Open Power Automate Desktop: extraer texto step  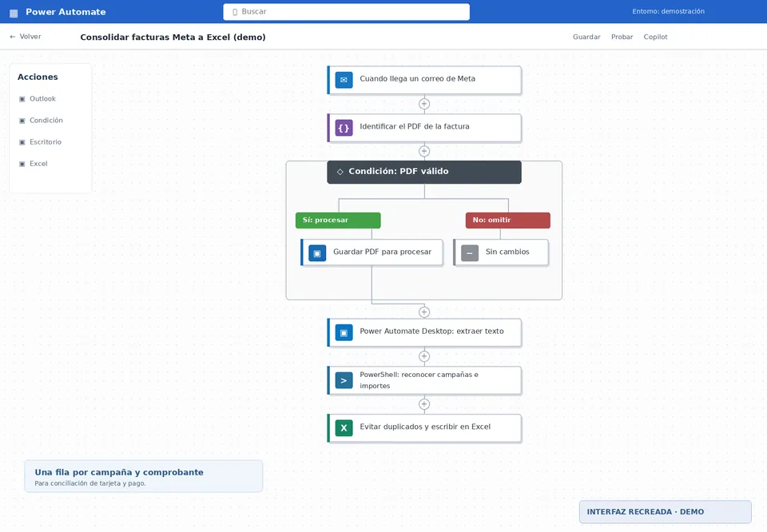(x=424, y=332)
